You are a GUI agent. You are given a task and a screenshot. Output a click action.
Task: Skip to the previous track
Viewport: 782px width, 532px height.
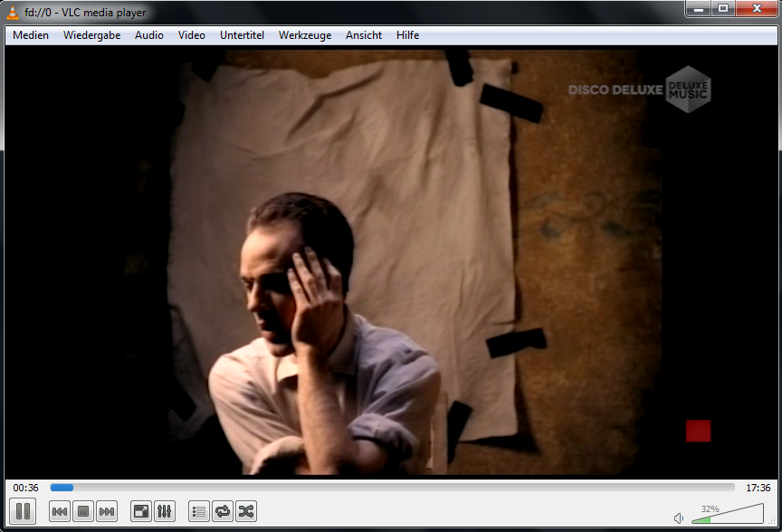(60, 512)
